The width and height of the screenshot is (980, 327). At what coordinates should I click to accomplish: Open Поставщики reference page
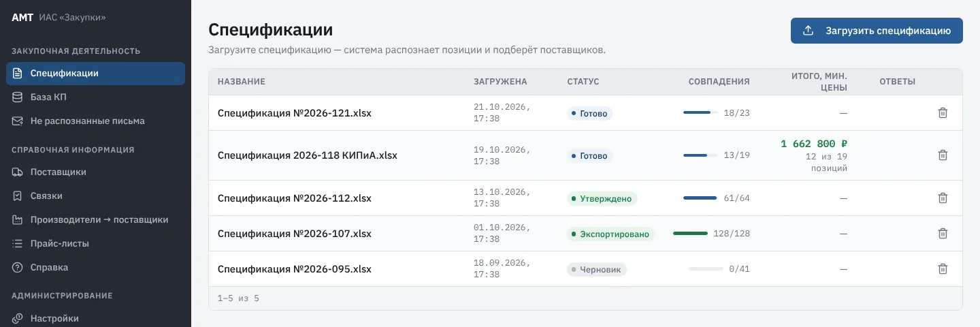(95, 172)
